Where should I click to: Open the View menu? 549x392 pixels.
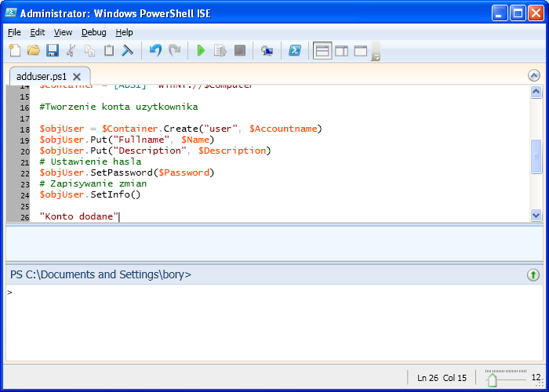(63, 33)
